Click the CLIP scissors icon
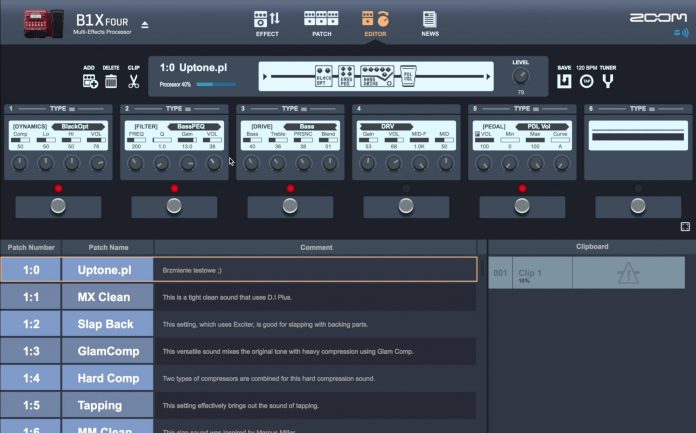This screenshot has height=433, width=696. tap(133, 81)
